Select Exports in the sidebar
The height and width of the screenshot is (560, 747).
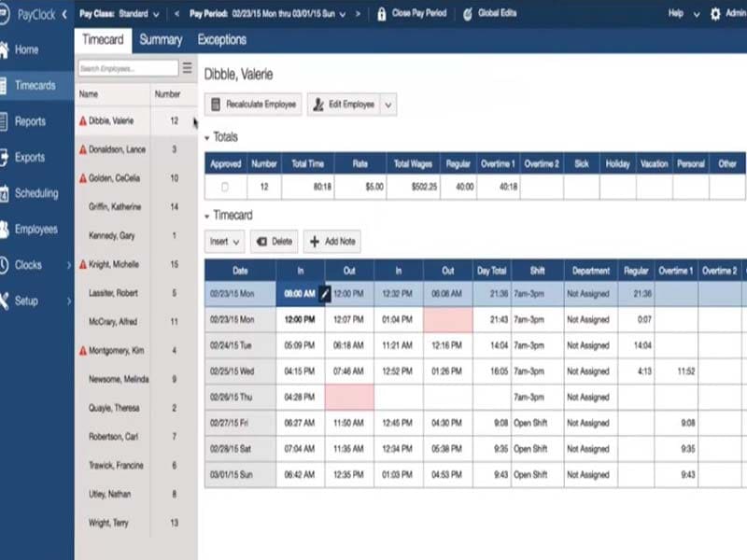pyautogui.click(x=33, y=157)
